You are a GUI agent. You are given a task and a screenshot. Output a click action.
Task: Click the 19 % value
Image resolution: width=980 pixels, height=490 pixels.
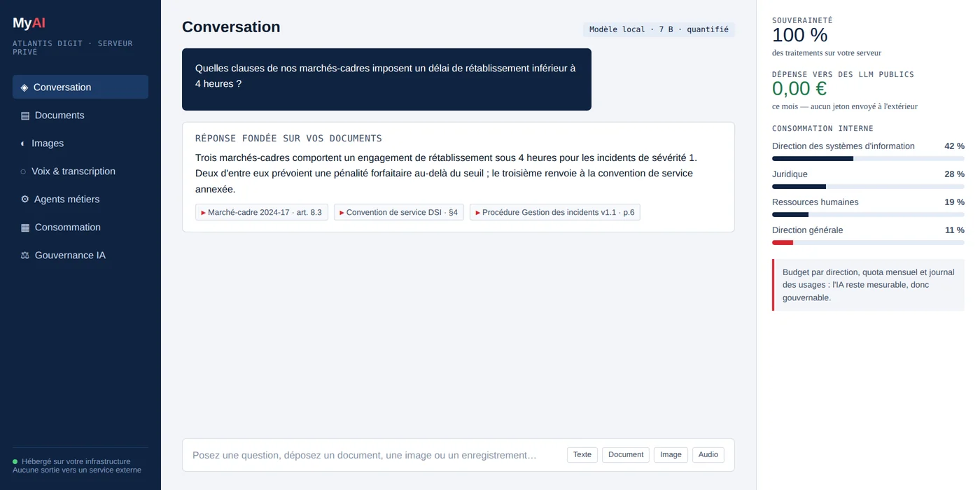tap(954, 202)
